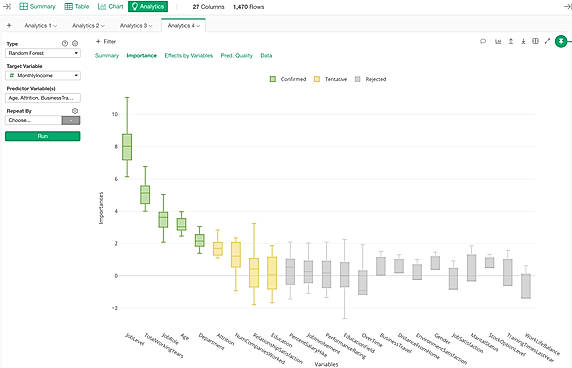The width and height of the screenshot is (572, 368).
Task: Click the Predictor Variables input field
Action: (43, 98)
